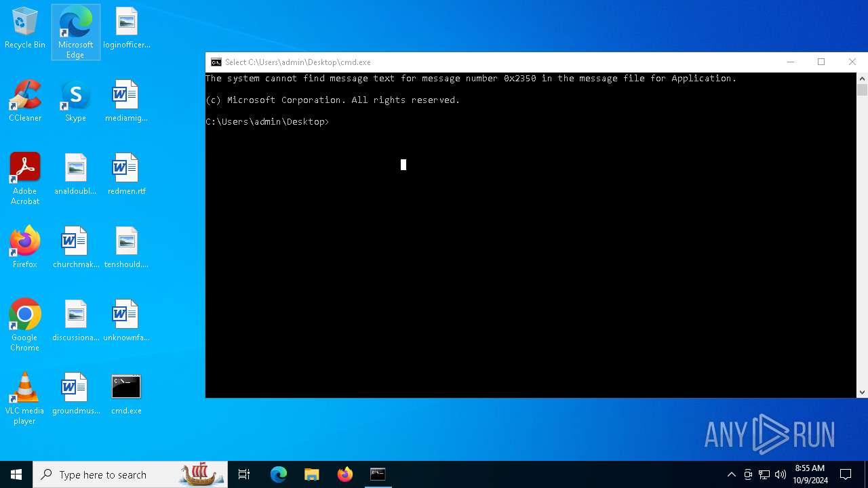Open the notification Action Center

tap(846, 474)
